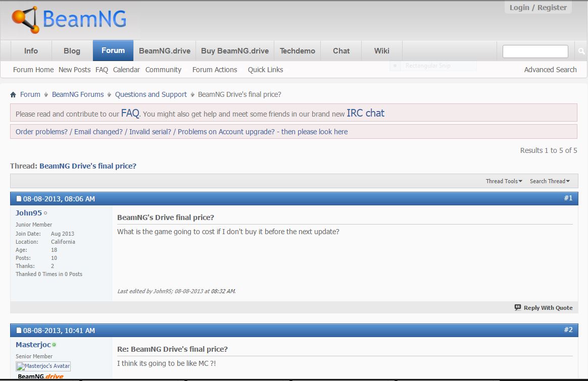
Task: Click Masterjoc's Avatar image
Action: pyautogui.click(x=43, y=366)
